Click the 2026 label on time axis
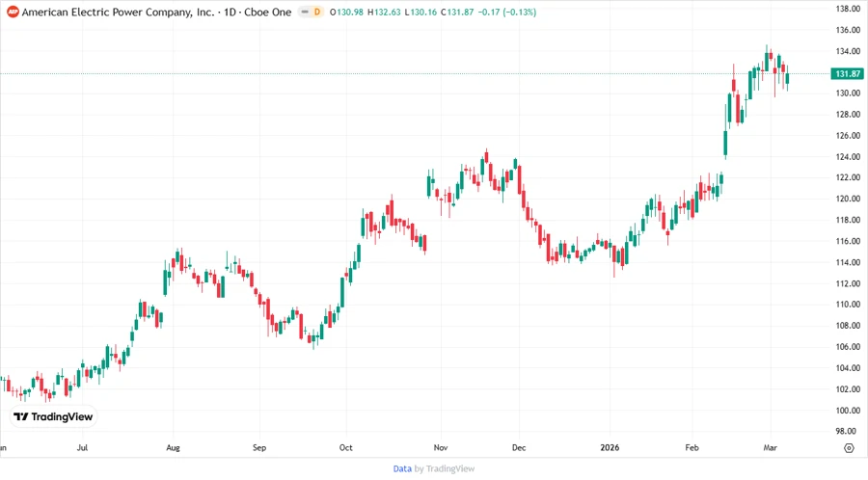 610,447
